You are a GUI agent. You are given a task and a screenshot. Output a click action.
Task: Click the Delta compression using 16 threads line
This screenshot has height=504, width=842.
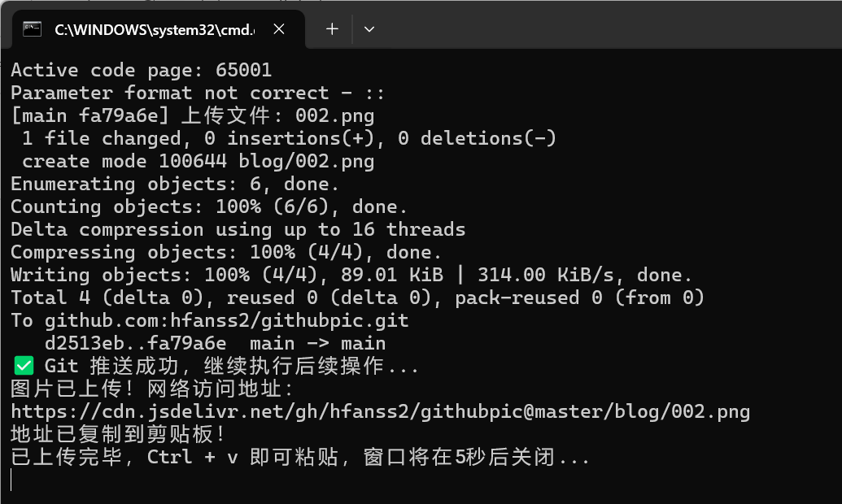tap(238, 230)
